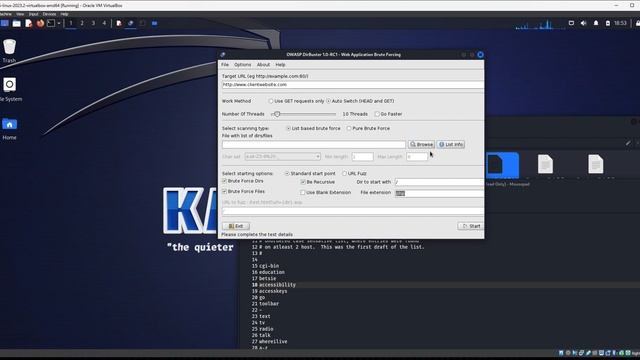Select the middle text file in file manager
The image size is (640, 360).
(545, 164)
